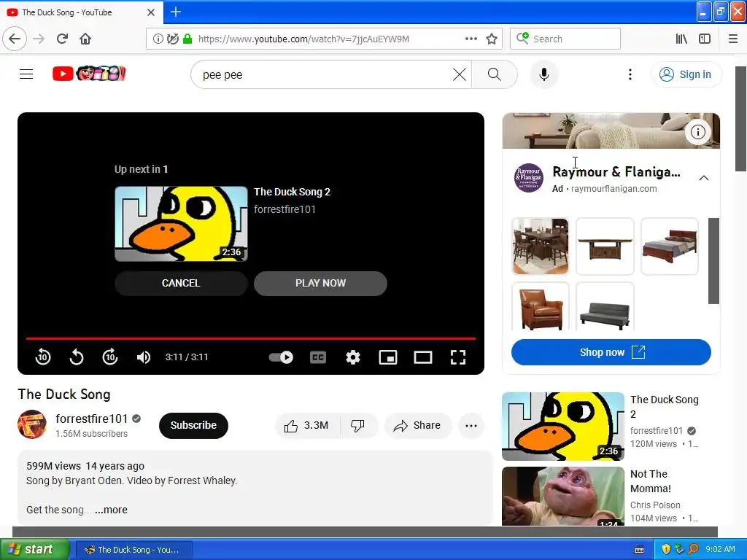
Task: Open Firefox application menu
Action: pos(732,39)
